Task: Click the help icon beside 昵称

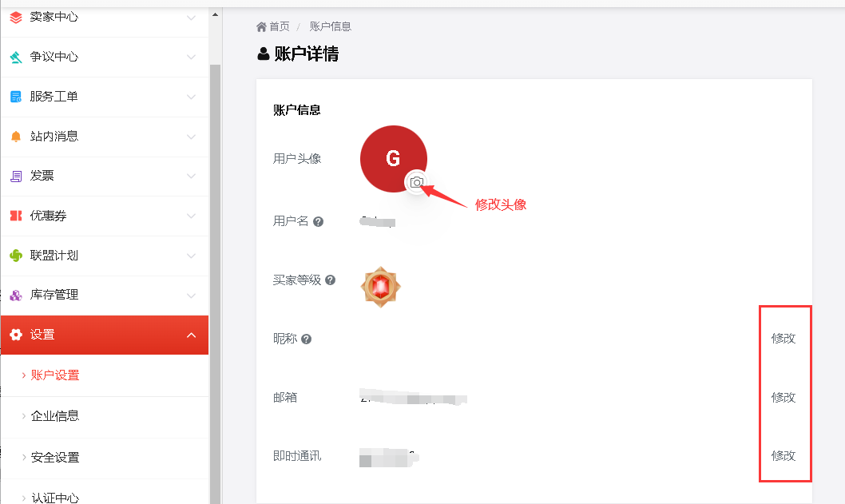Action: pos(306,339)
